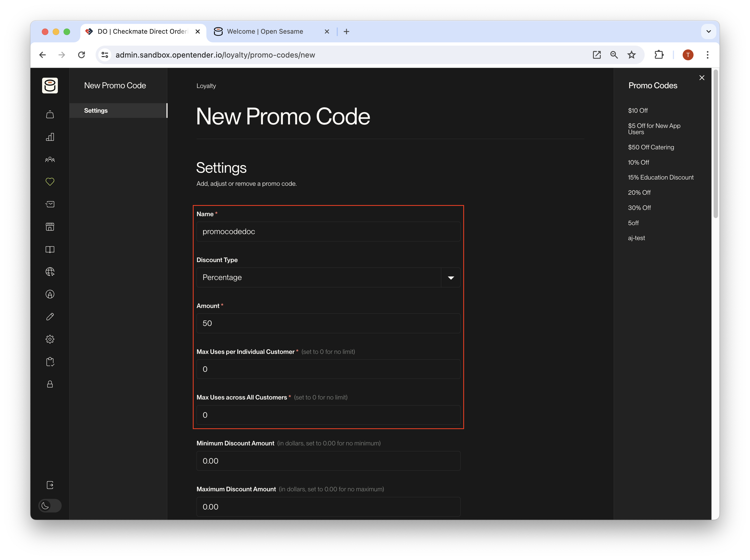750x560 pixels.
Task: Open the menus book icon
Action: pyautogui.click(x=50, y=250)
